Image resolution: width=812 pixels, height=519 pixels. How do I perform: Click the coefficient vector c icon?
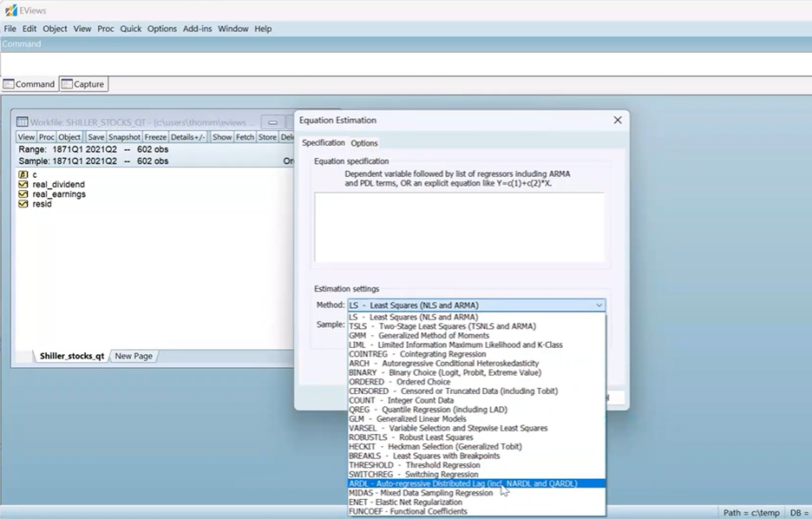tap(23, 174)
